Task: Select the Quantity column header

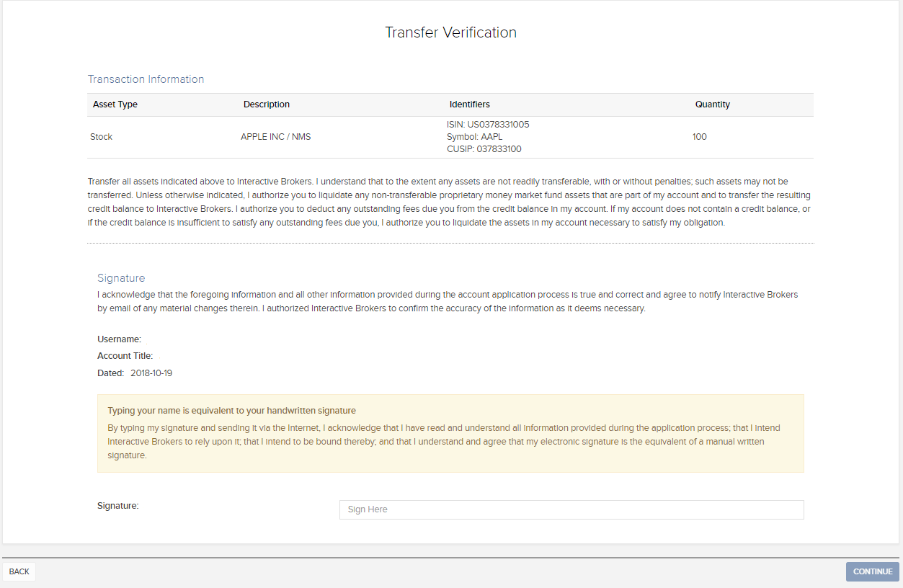Action: [x=713, y=104]
